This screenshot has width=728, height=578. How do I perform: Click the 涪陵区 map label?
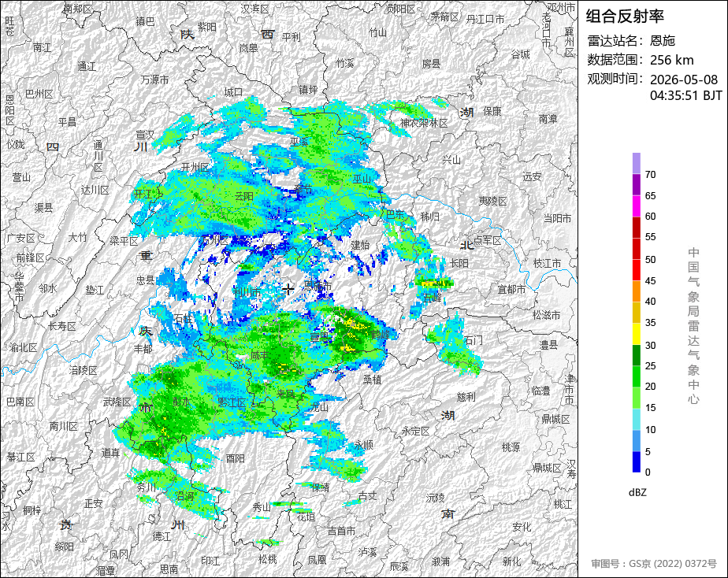click(83, 370)
